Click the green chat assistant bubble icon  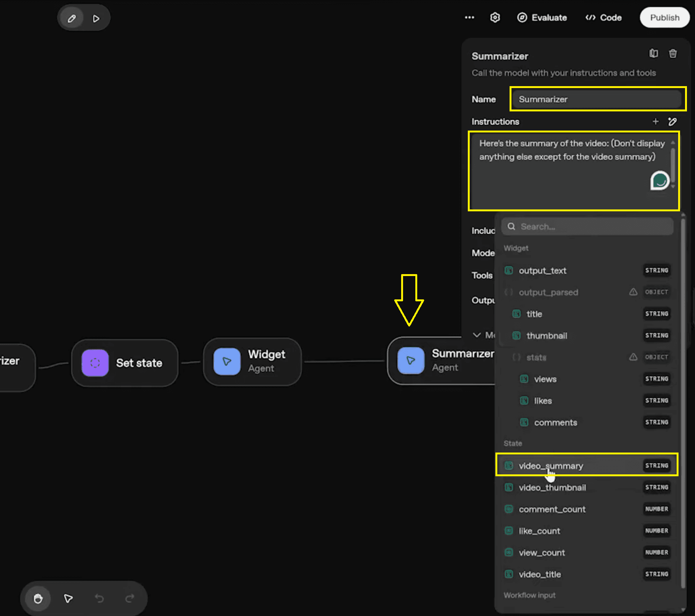pyautogui.click(x=660, y=181)
